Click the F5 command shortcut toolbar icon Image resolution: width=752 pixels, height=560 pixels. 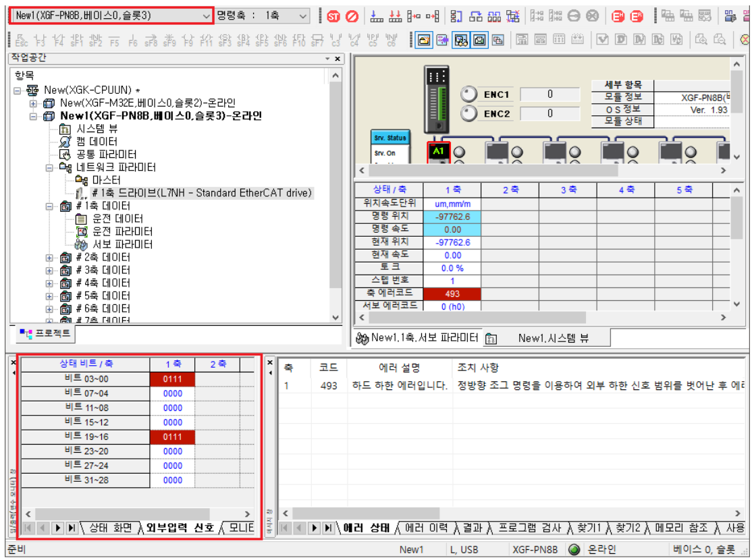(114, 39)
